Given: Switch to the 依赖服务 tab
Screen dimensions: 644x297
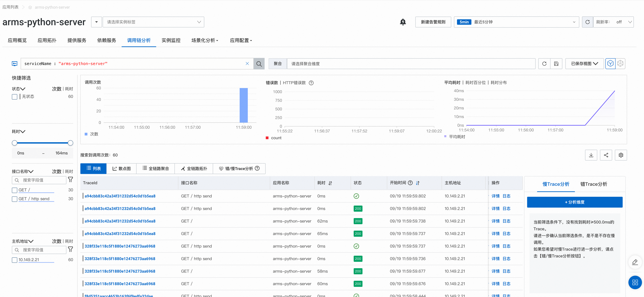Looking at the screenshot, I should point(107,40).
